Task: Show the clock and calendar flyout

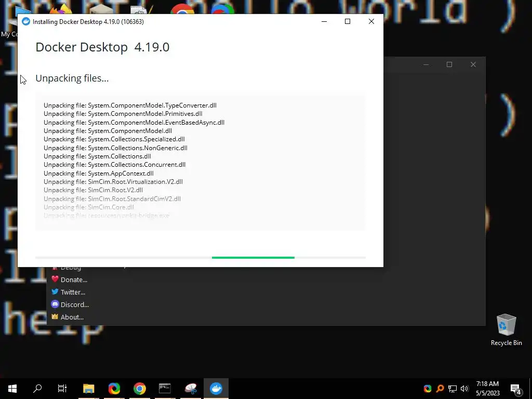Action: (487, 389)
